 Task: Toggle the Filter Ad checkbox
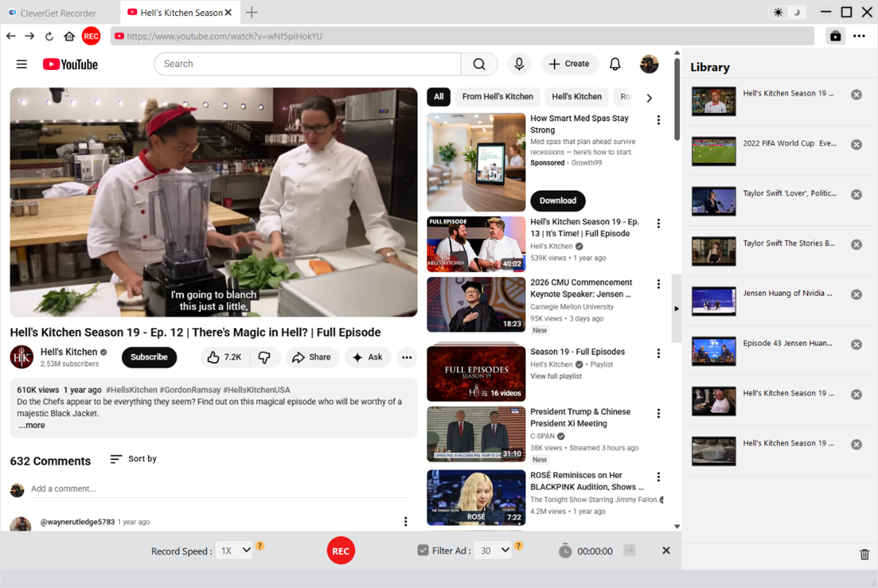[423, 551]
